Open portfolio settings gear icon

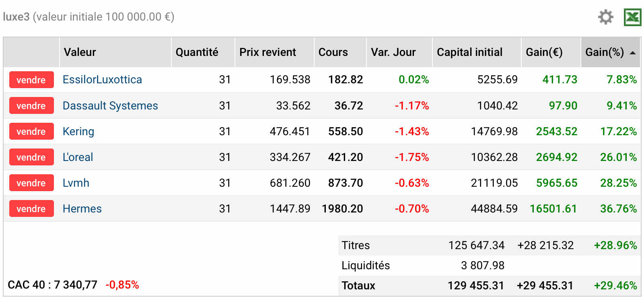[x=605, y=17]
